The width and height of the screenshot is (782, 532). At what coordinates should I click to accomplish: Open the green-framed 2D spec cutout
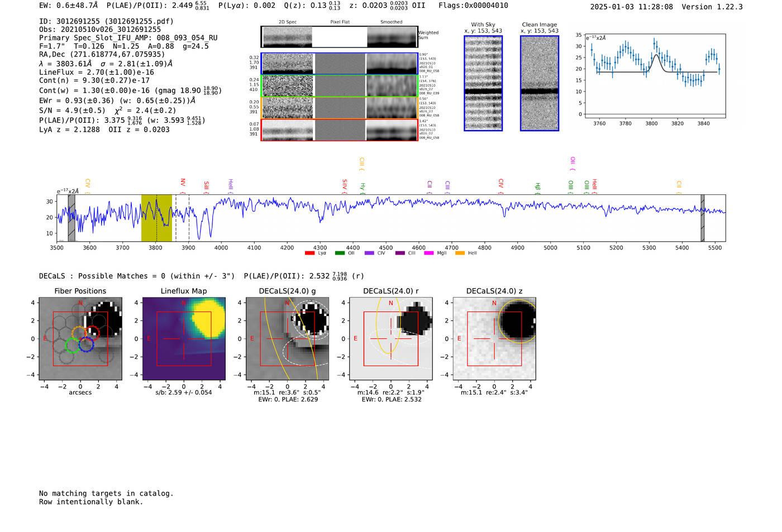[288, 86]
